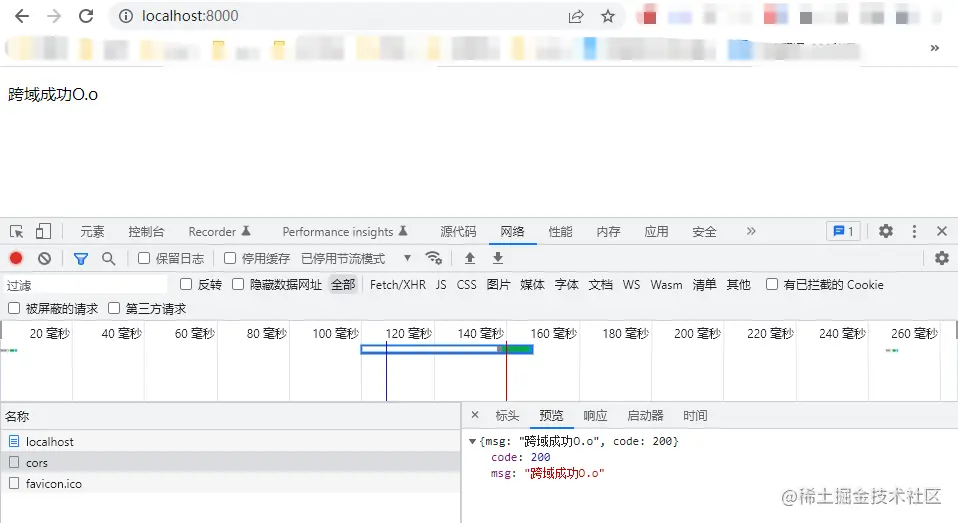Bookmark this page with the star
This screenshot has height=523, width=958.
click(x=607, y=16)
